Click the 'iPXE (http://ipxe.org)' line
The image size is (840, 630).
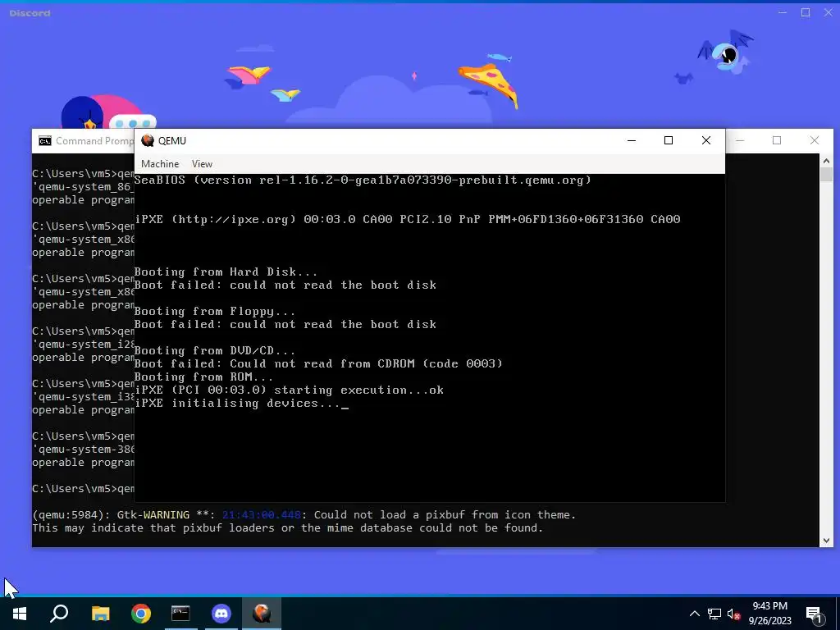407,219
